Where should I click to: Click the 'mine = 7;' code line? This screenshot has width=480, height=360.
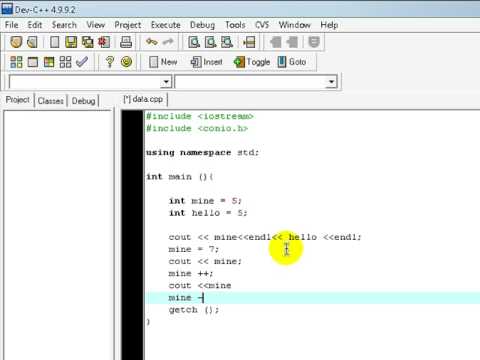click(194, 249)
